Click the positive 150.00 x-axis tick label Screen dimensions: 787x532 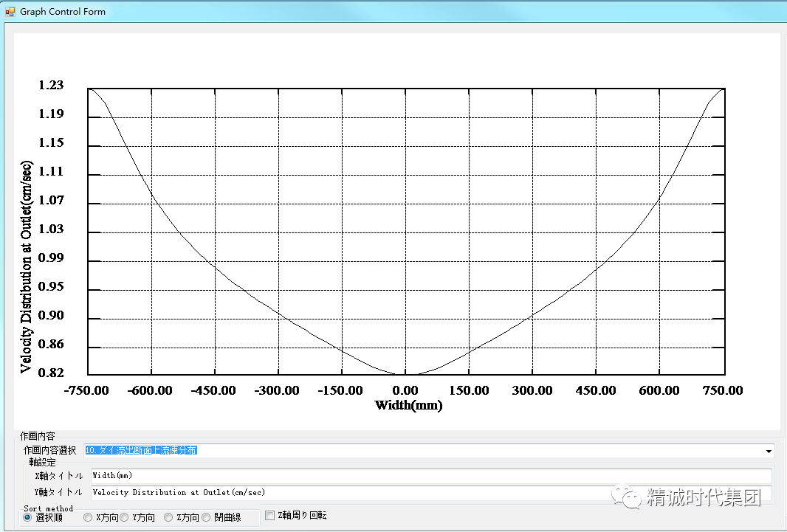click(x=469, y=390)
